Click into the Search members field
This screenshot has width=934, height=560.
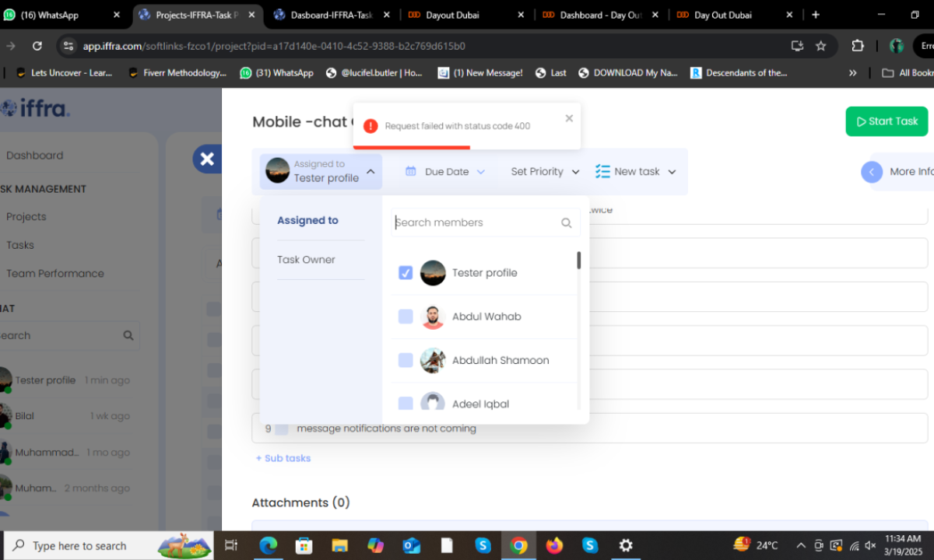tap(475, 222)
